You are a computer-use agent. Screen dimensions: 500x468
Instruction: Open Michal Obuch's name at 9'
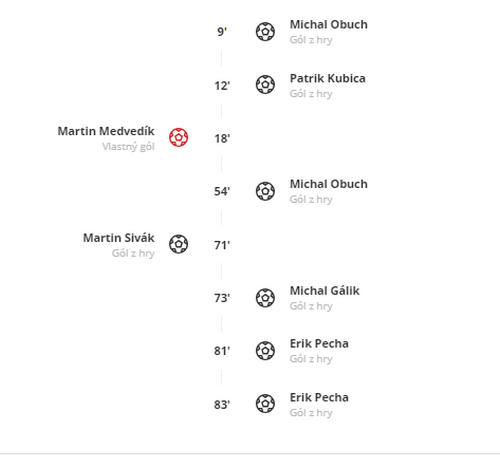329,25
